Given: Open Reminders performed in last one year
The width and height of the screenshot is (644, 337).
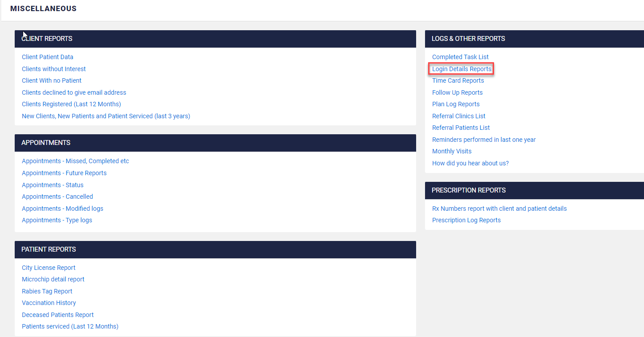Looking at the screenshot, I should (x=484, y=140).
